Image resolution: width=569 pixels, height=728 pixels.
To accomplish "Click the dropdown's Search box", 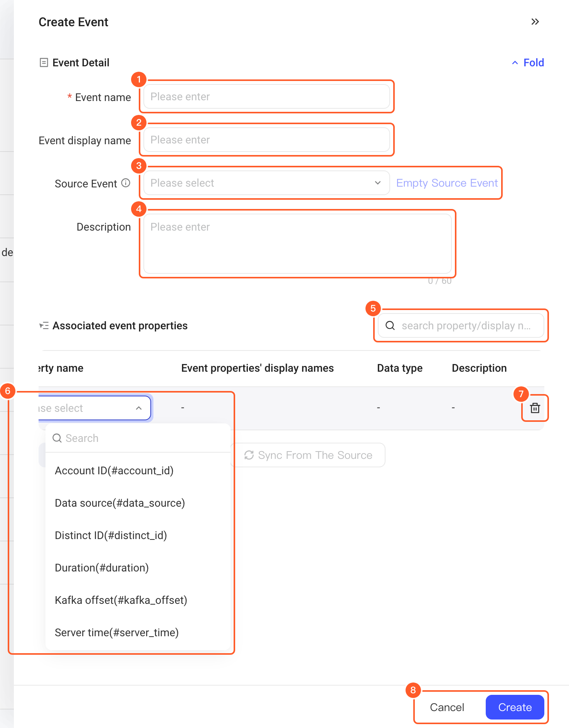I will click(x=138, y=438).
